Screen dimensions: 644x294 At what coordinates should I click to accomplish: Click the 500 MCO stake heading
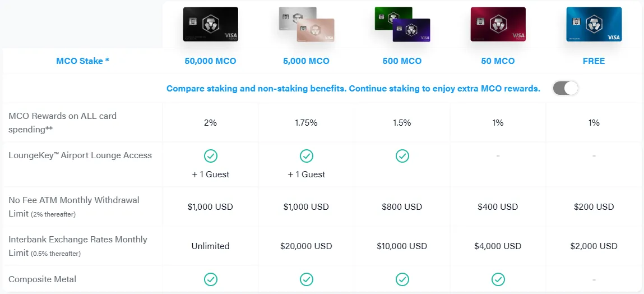pos(402,61)
